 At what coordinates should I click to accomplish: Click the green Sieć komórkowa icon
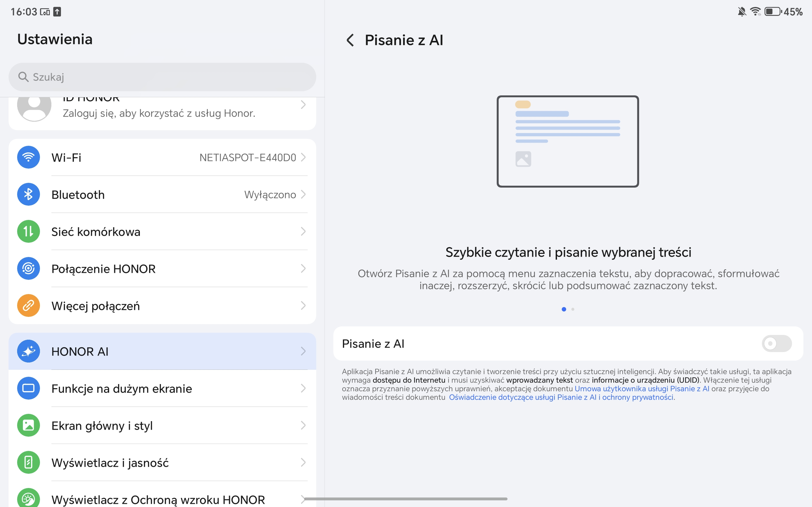29,231
